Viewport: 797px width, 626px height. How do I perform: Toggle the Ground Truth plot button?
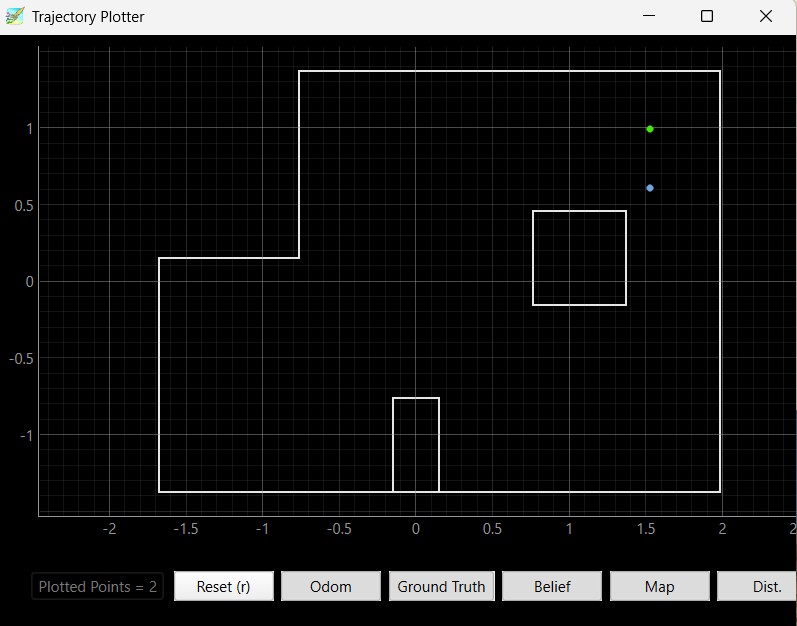pos(441,586)
